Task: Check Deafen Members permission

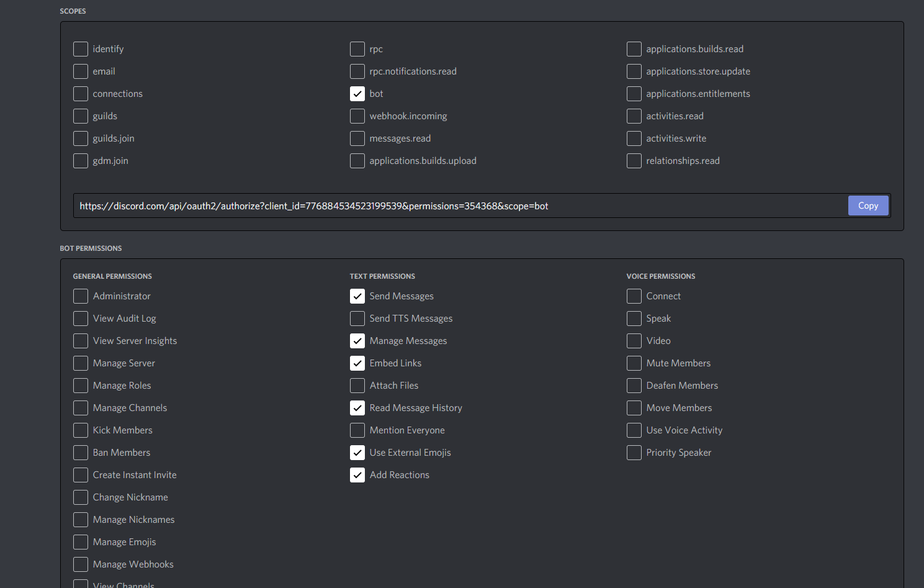Action: click(634, 386)
